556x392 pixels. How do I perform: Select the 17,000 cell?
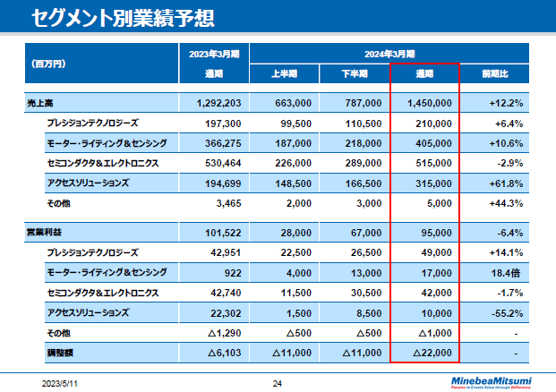pos(437,273)
